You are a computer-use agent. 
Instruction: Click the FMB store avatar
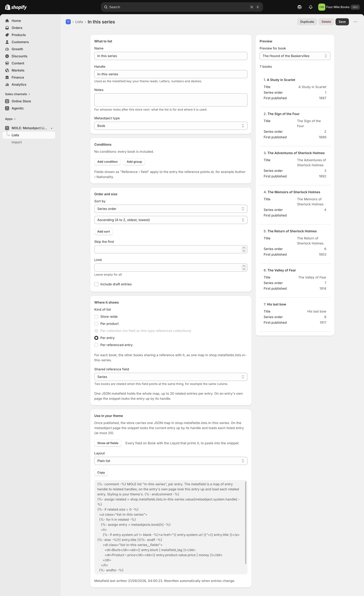(x=322, y=7)
